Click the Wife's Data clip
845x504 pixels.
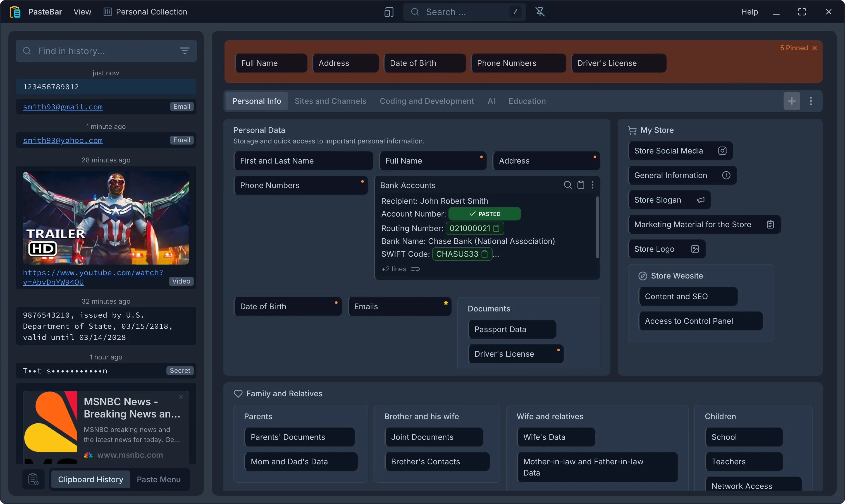coord(556,437)
